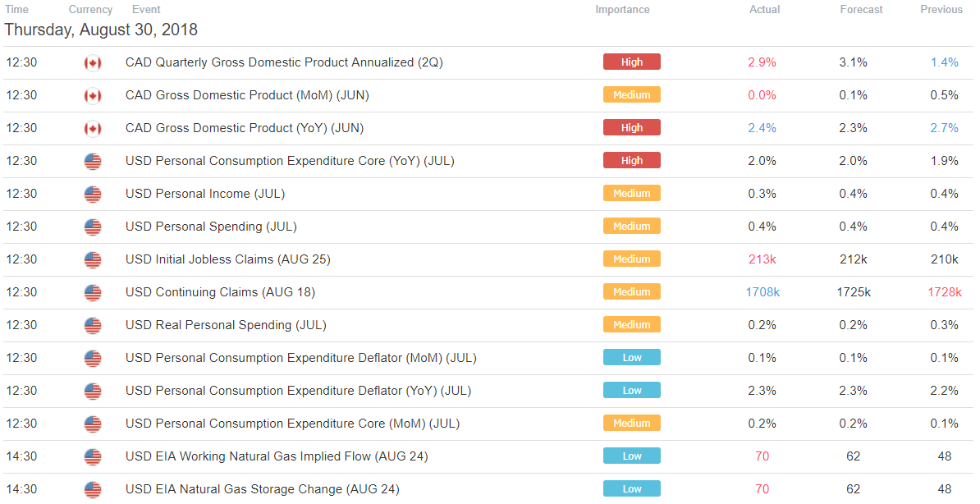Click the Thursday, August 30, 2018 date heading
The height and width of the screenshot is (504, 980).
click(101, 30)
